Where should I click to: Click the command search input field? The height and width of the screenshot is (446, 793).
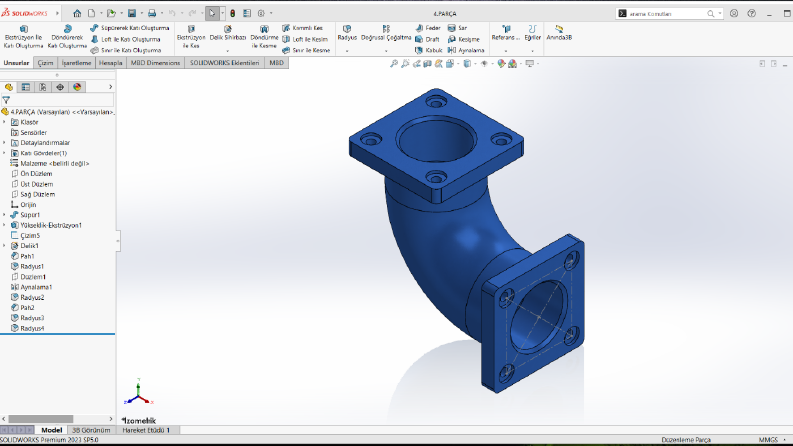668,14
